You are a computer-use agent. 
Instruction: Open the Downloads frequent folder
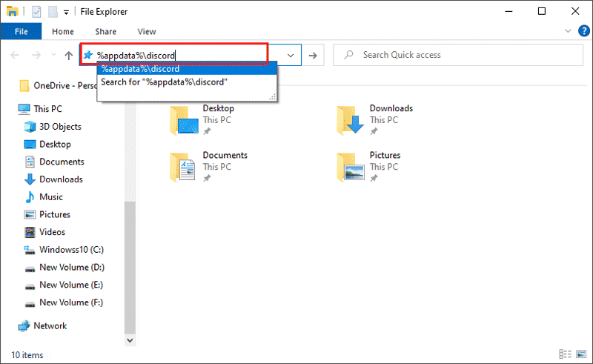pyautogui.click(x=374, y=120)
